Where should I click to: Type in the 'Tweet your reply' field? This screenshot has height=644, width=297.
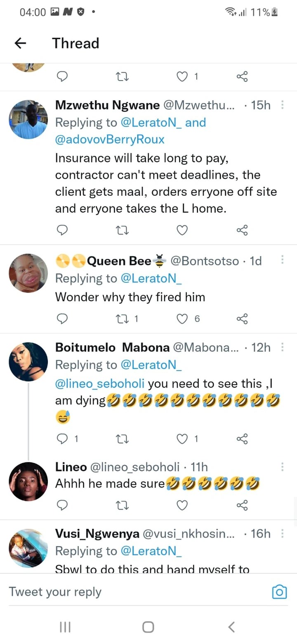click(124, 592)
